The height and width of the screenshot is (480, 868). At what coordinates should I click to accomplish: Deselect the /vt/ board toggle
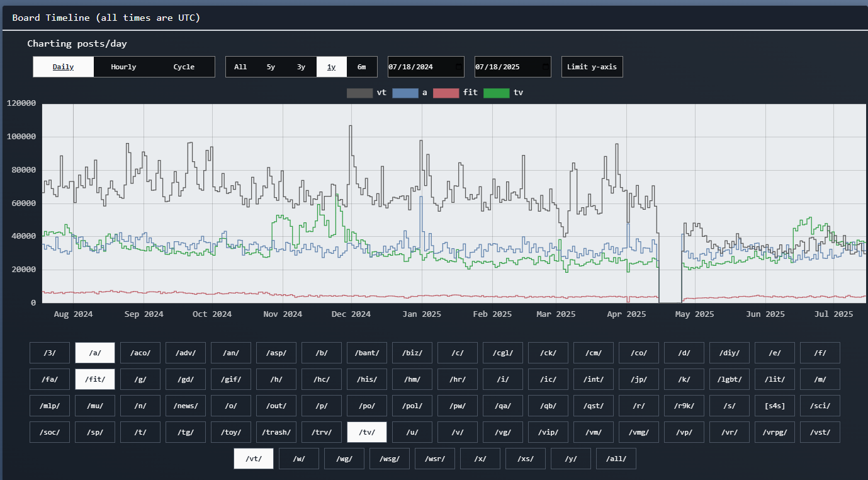pos(254,459)
